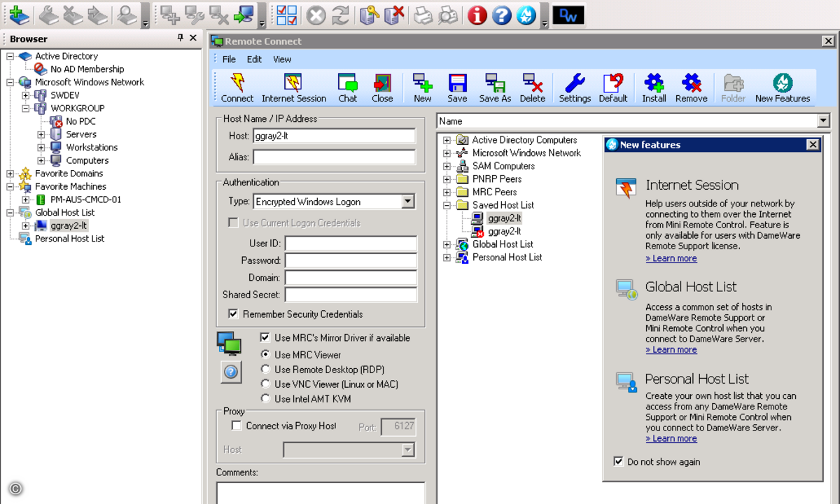840x504 pixels.
Task: Click the book with red X icon
Action: (x=394, y=15)
